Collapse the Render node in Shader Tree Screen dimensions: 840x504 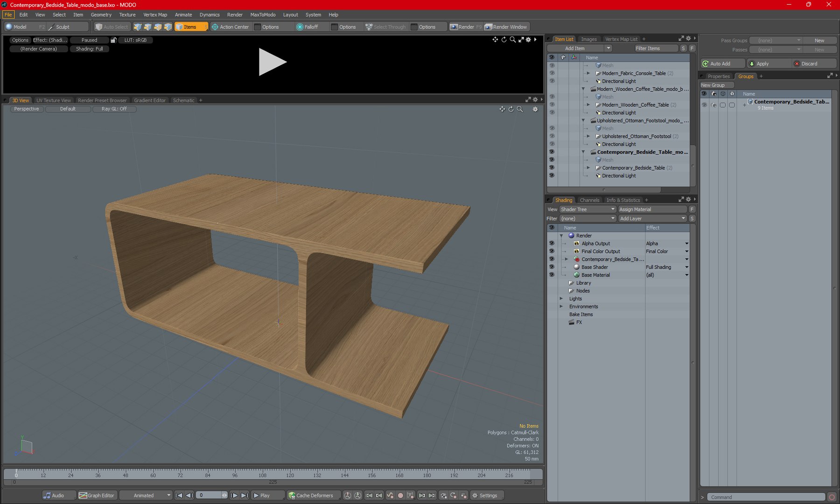[561, 236]
